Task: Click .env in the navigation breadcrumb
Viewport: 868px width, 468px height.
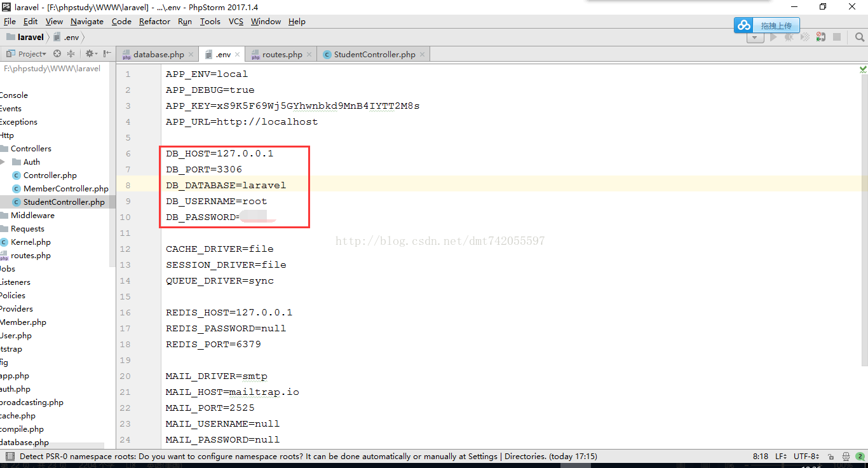Action: pos(67,38)
